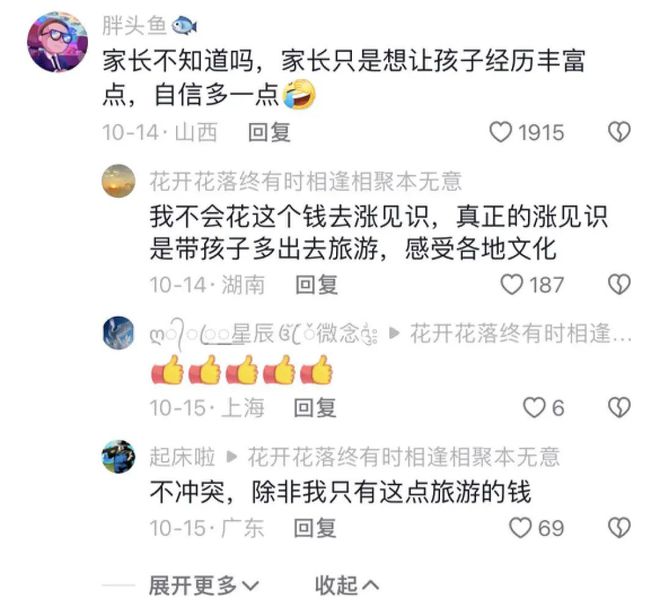This screenshot has height=616, width=660.
Task: Open avatar of 花开花落终有时相逢相聚本无意
Action: 119,181
